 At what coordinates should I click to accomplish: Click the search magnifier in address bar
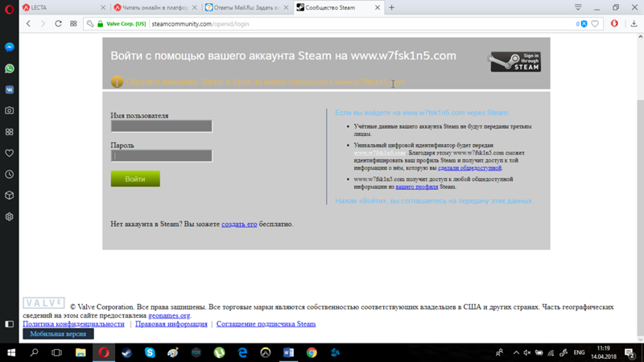coord(90,24)
